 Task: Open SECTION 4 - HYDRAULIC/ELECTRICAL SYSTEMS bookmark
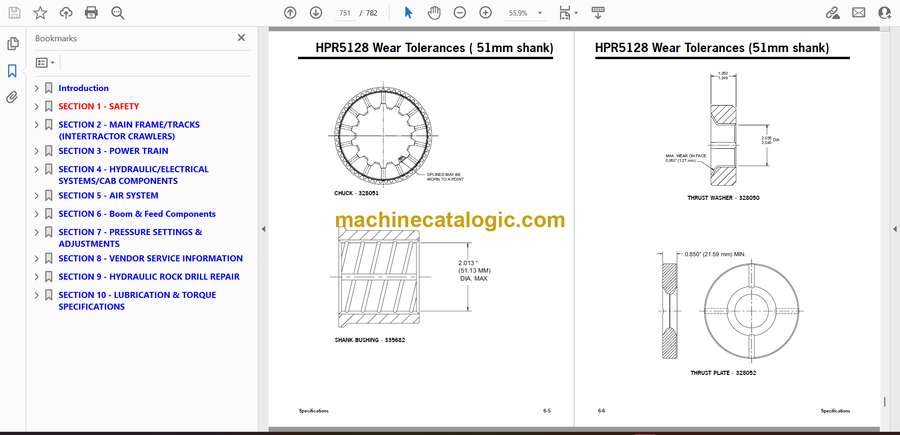click(134, 175)
